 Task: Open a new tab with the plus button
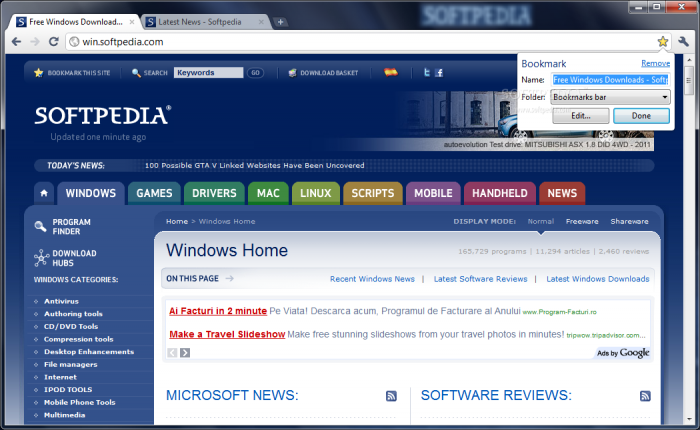(x=280, y=22)
